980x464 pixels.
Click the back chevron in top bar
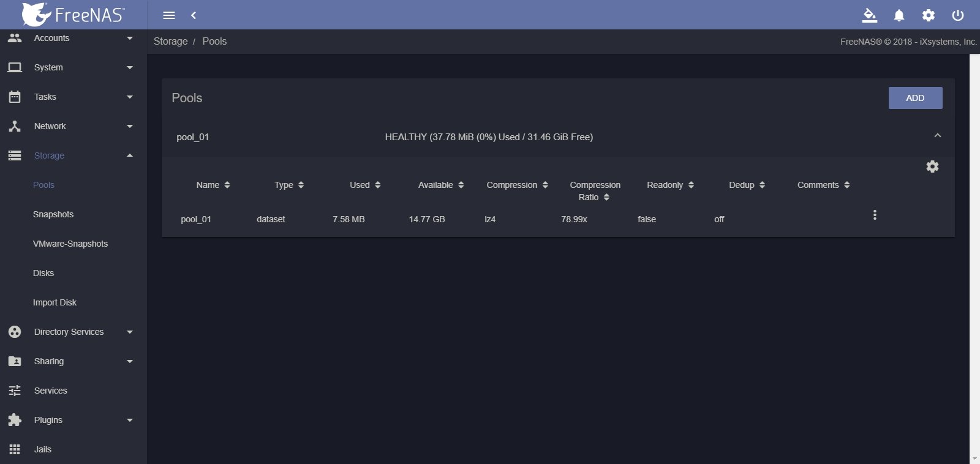click(194, 15)
